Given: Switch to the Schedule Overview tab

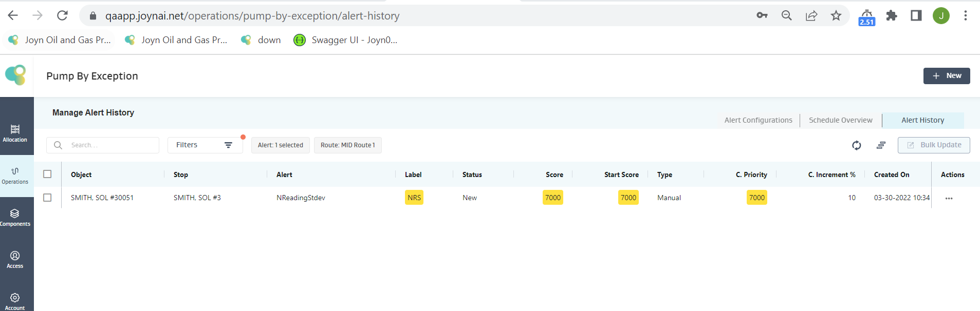Looking at the screenshot, I should [840, 120].
